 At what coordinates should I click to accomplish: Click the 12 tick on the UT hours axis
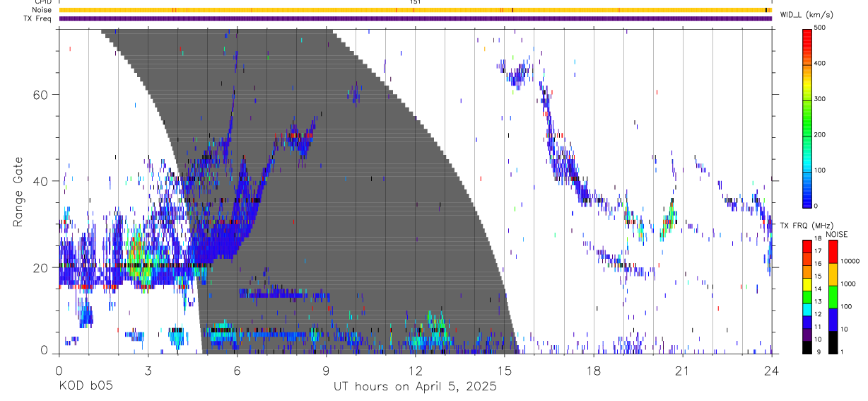coord(415,371)
